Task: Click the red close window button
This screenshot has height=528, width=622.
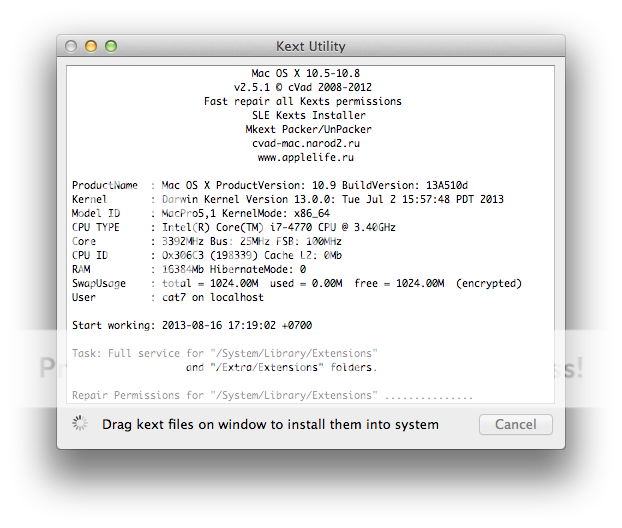Action: [71, 46]
